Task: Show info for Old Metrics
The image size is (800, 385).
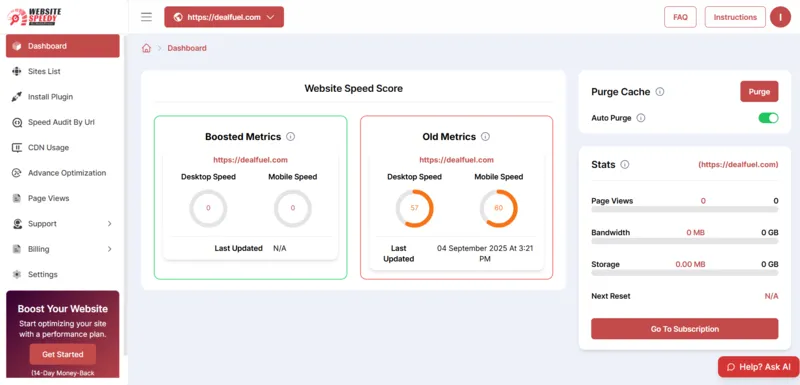Action: point(485,137)
